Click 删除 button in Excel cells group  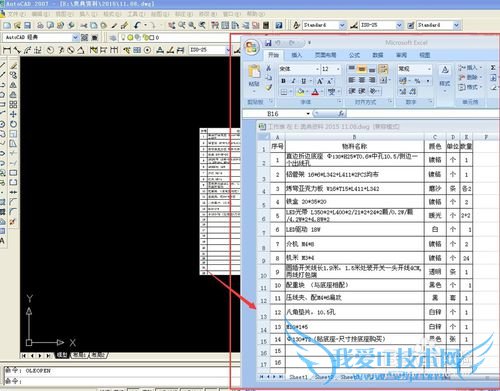[x=470, y=77]
